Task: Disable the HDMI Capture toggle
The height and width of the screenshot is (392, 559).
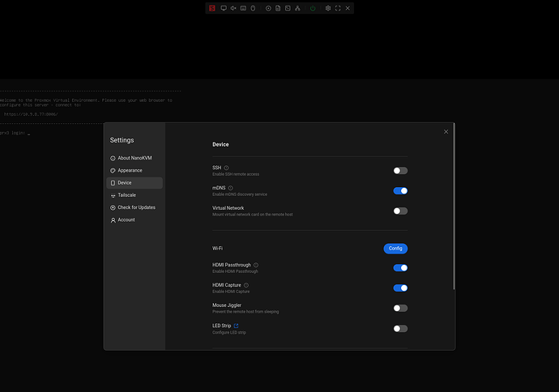Action: pyautogui.click(x=400, y=288)
